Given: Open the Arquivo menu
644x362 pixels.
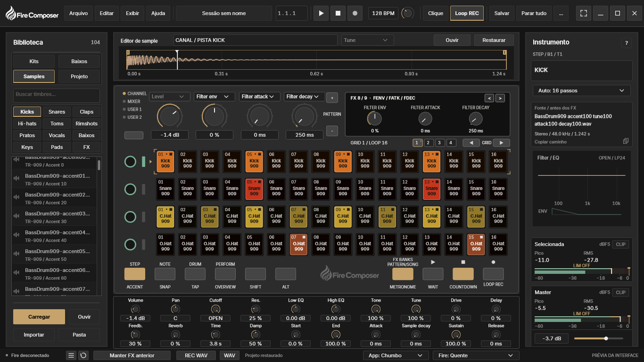Looking at the screenshot, I should tap(78, 13).
